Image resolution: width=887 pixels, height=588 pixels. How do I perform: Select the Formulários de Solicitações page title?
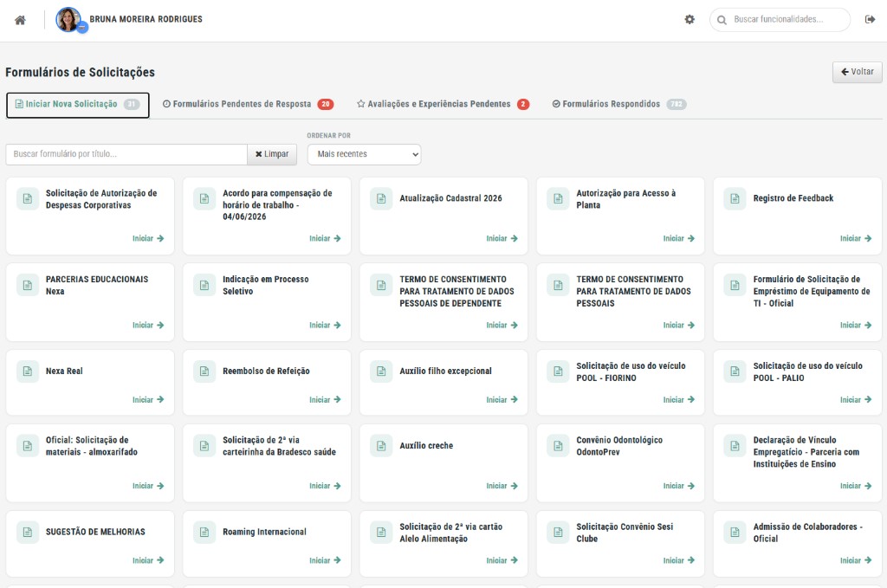click(80, 73)
